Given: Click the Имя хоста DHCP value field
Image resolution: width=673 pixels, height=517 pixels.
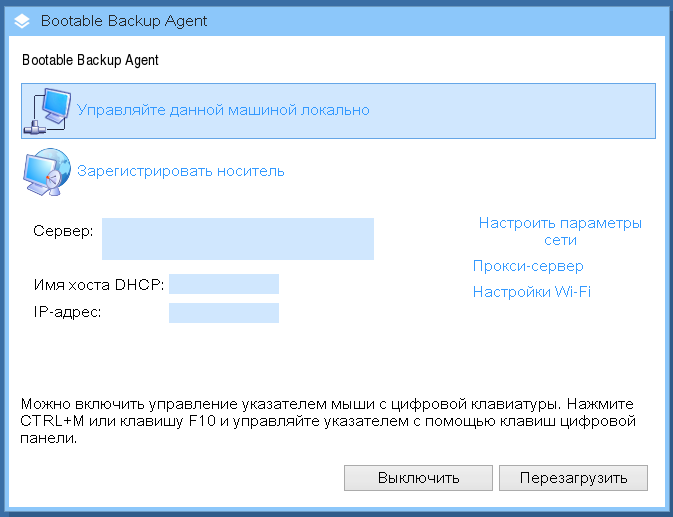Looking at the screenshot, I should pyautogui.click(x=224, y=284).
